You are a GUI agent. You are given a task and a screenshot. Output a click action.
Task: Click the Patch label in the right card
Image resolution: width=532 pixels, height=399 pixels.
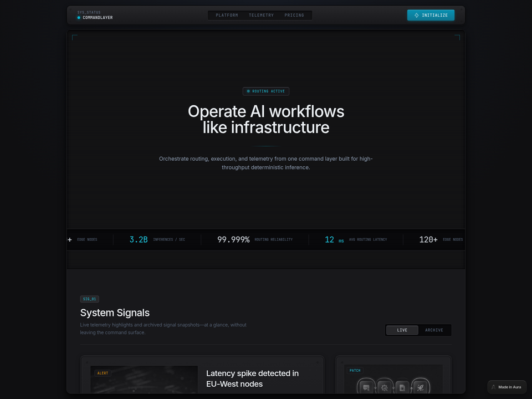point(355,371)
